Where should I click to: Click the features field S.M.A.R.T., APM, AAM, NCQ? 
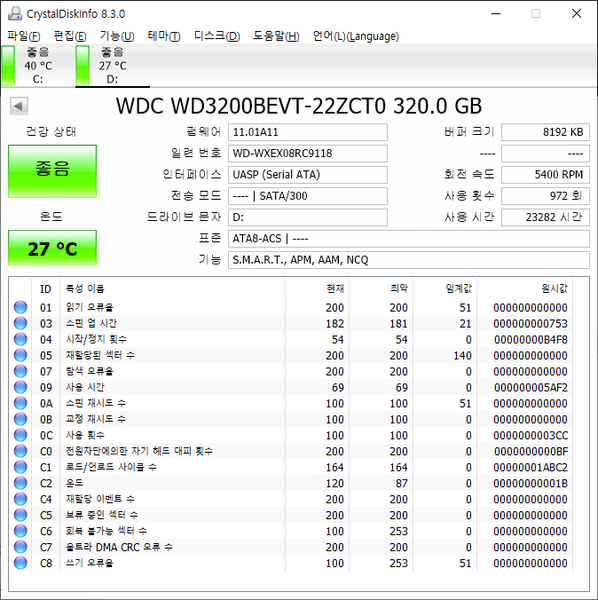pyautogui.click(x=409, y=260)
